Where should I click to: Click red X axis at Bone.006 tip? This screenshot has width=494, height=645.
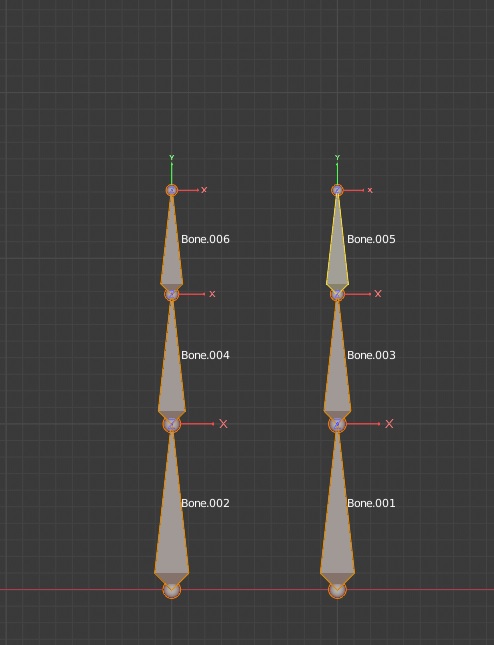pyautogui.click(x=192, y=190)
